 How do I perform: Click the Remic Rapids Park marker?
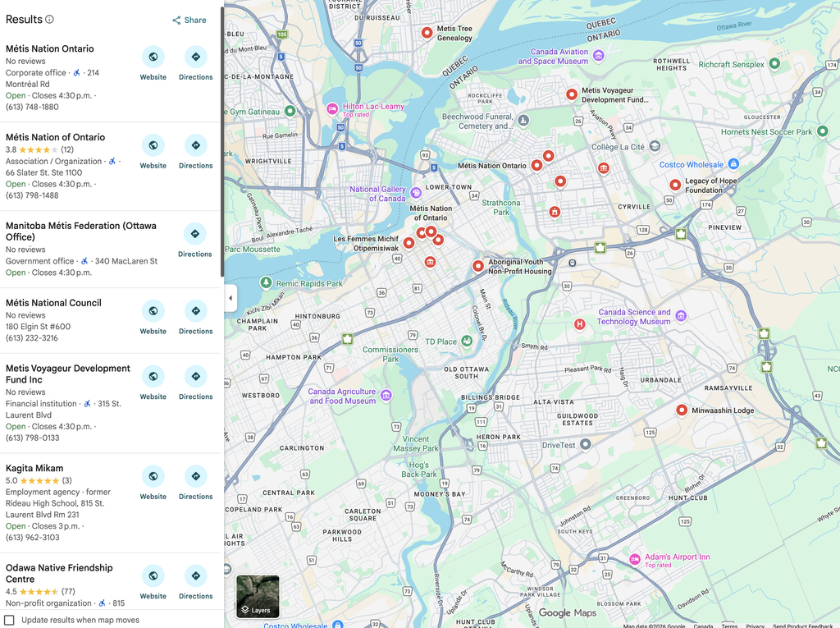[x=266, y=282]
